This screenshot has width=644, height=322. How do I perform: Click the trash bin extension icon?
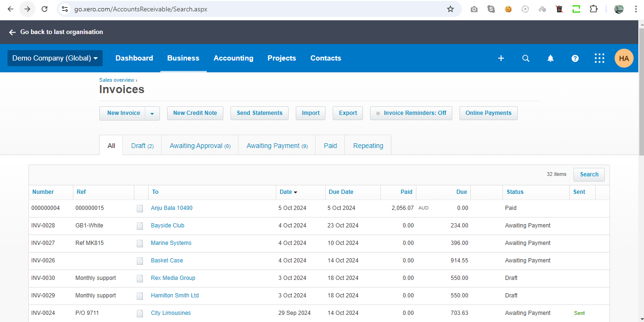559,9
